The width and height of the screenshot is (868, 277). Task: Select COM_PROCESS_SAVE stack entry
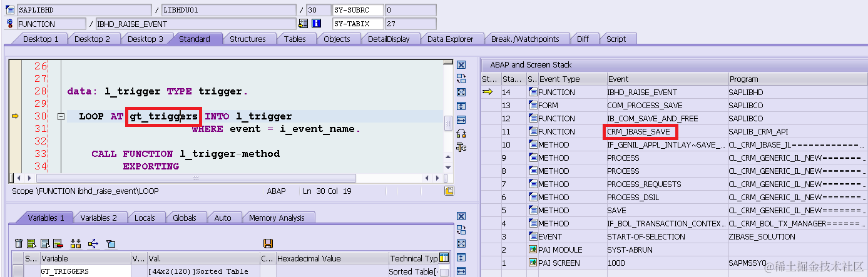645,105
